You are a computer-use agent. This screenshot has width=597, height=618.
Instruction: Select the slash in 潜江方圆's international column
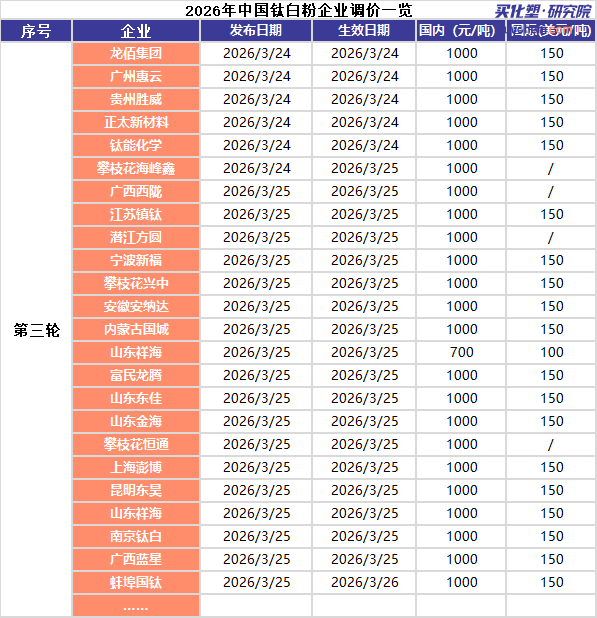pos(551,238)
